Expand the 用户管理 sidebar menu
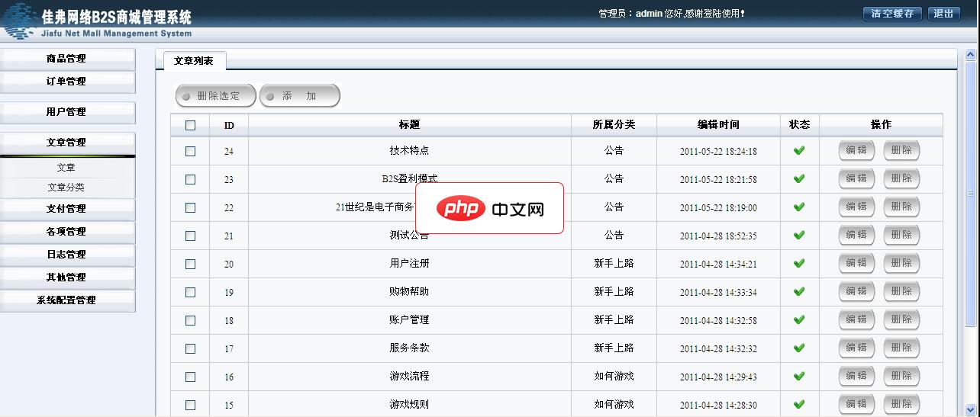980x417 pixels. coord(67,112)
